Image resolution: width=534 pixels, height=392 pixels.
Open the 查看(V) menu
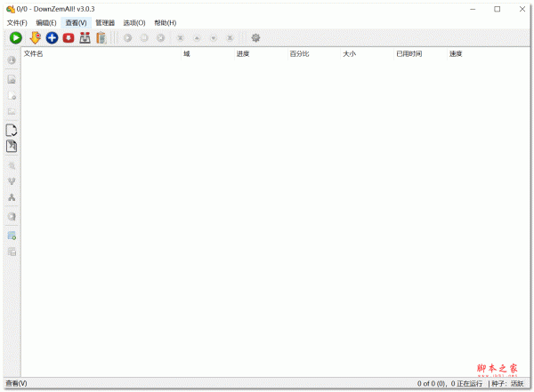[x=77, y=23]
